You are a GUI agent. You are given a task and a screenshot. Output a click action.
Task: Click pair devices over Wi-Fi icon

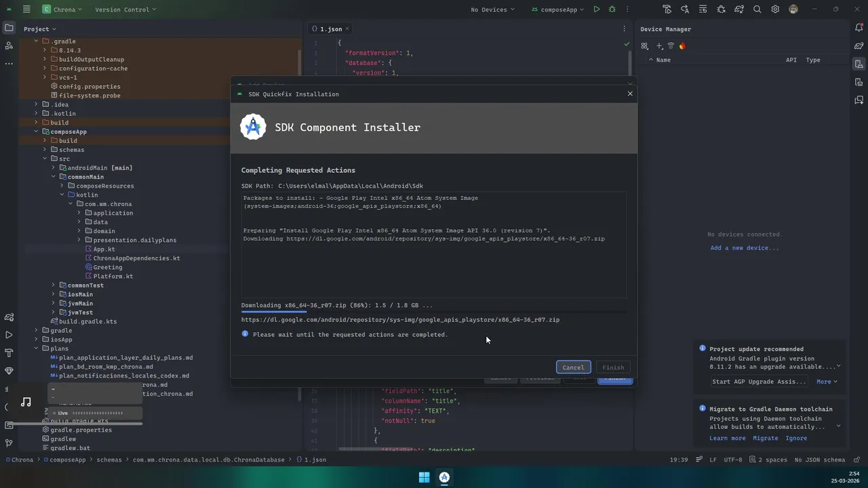click(x=671, y=46)
